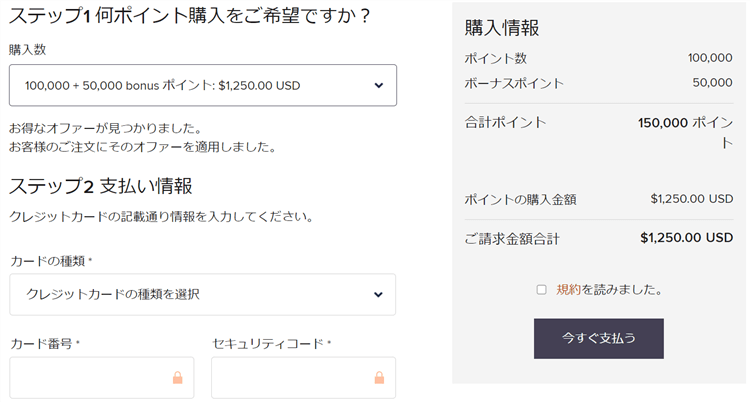Click the セキュリティコード field label
Image resolution: width=750 pixels, height=402 pixels.
tap(270, 344)
